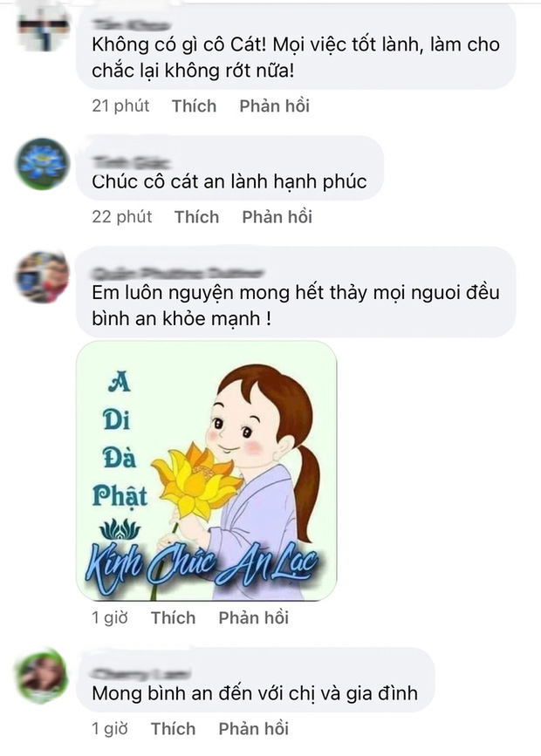Reply to the 21 phút comment
Image resolution: width=541 pixels, height=756 pixels.
[275, 106]
